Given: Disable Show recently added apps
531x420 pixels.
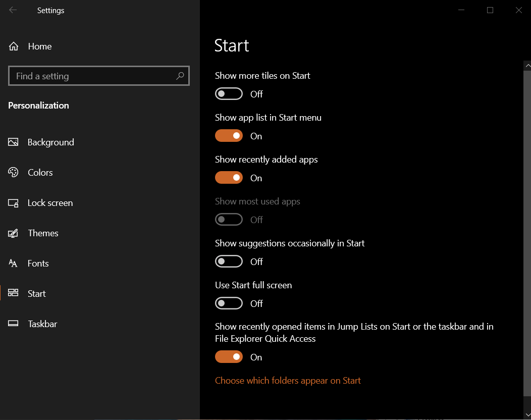Looking at the screenshot, I should [x=229, y=178].
